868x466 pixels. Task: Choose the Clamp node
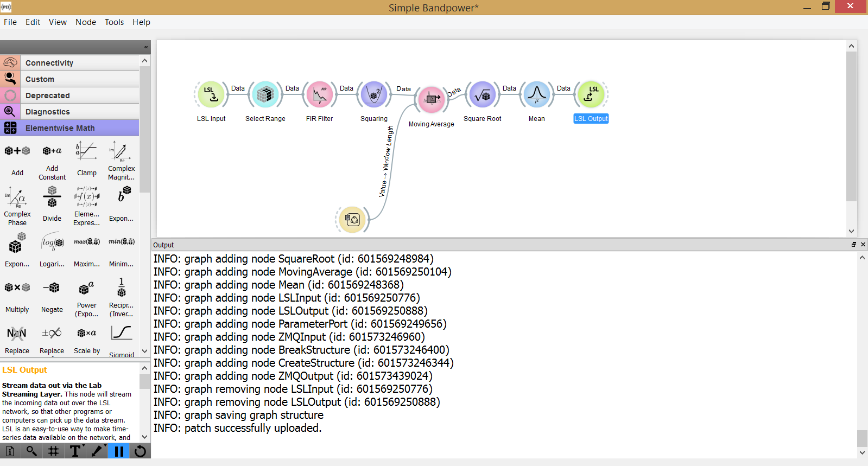tap(87, 159)
